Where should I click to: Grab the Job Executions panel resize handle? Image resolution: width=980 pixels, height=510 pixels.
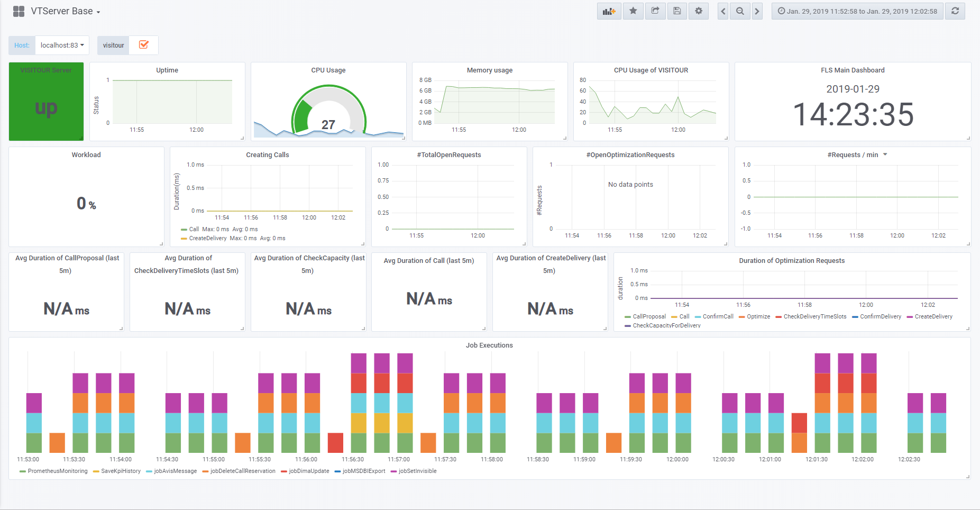[x=968, y=477]
